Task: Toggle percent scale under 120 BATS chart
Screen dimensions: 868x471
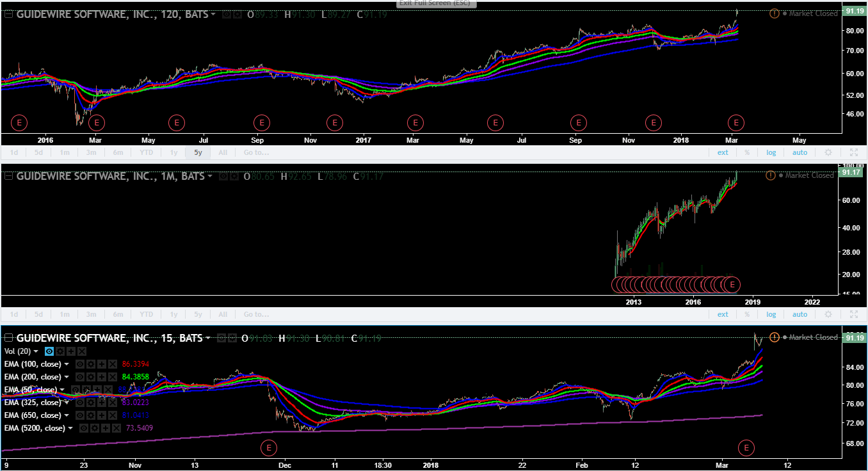Action: pos(747,152)
